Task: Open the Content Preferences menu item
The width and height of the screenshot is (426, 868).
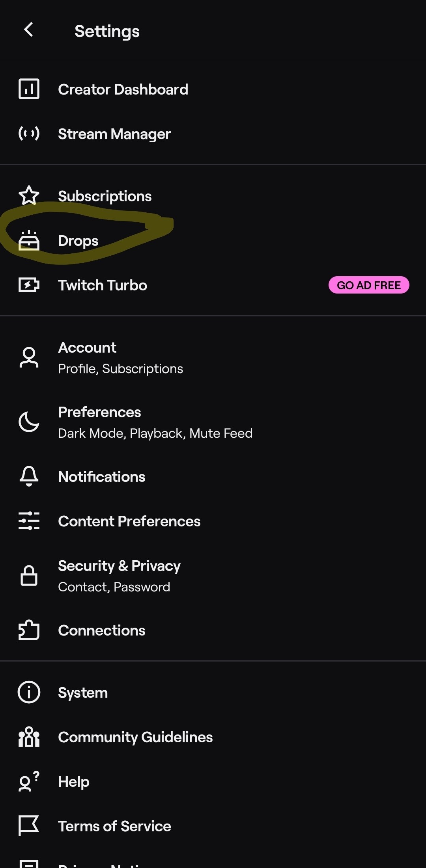Action: (129, 521)
